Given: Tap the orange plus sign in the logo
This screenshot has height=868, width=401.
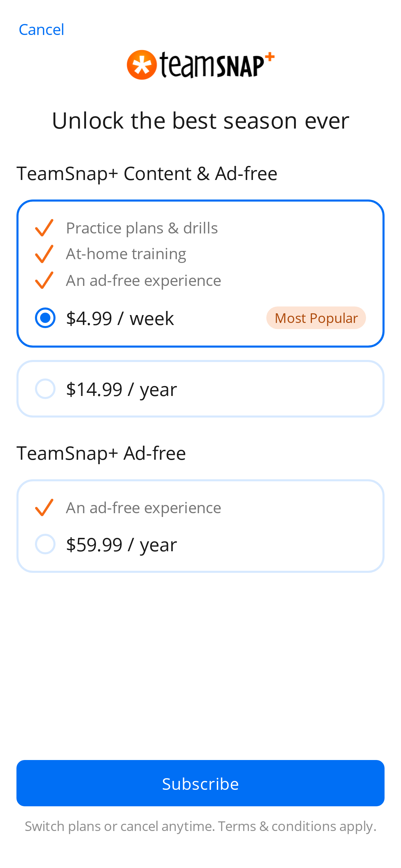Looking at the screenshot, I should click(x=270, y=57).
